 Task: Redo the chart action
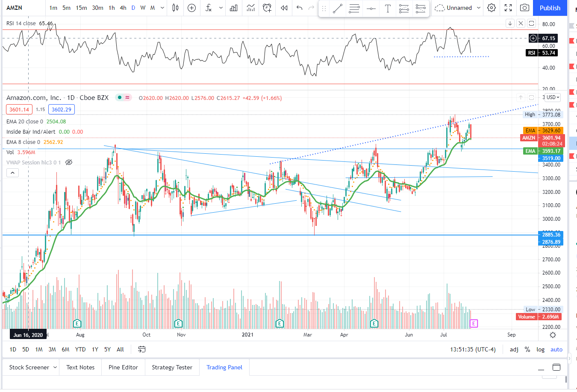[312, 8]
